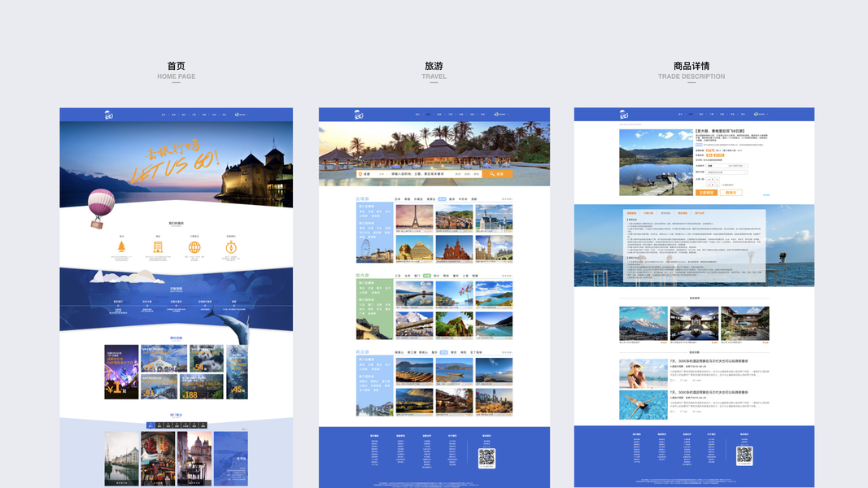Click the QR code in the trade description footer

[x=744, y=455]
